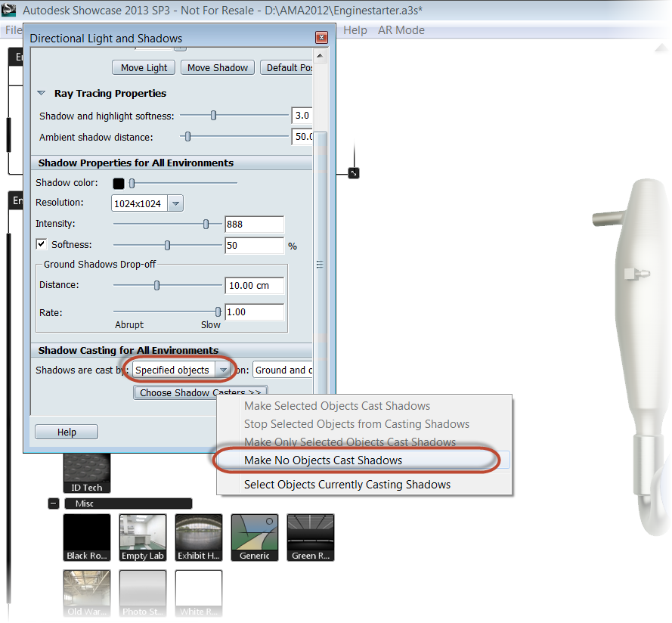Click the Default Position button

pyautogui.click(x=286, y=68)
